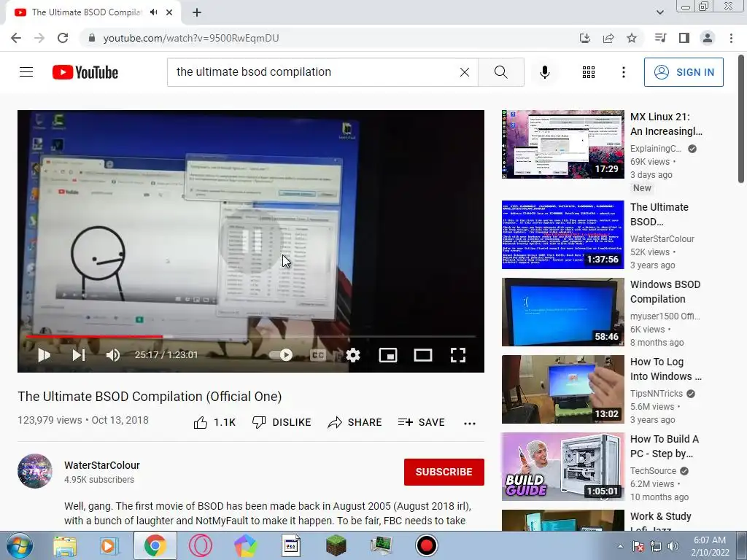This screenshot has height=560, width=747.
Task: Open the How To Build A PC video
Action: click(562, 466)
